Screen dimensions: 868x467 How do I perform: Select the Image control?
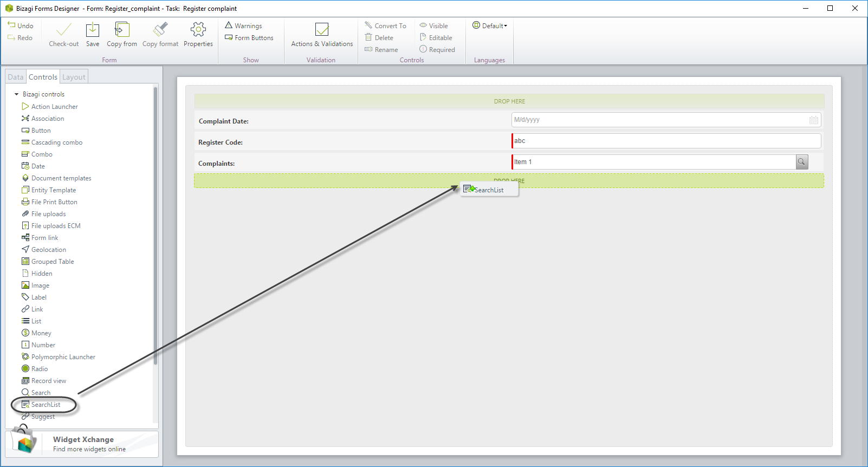35,286
